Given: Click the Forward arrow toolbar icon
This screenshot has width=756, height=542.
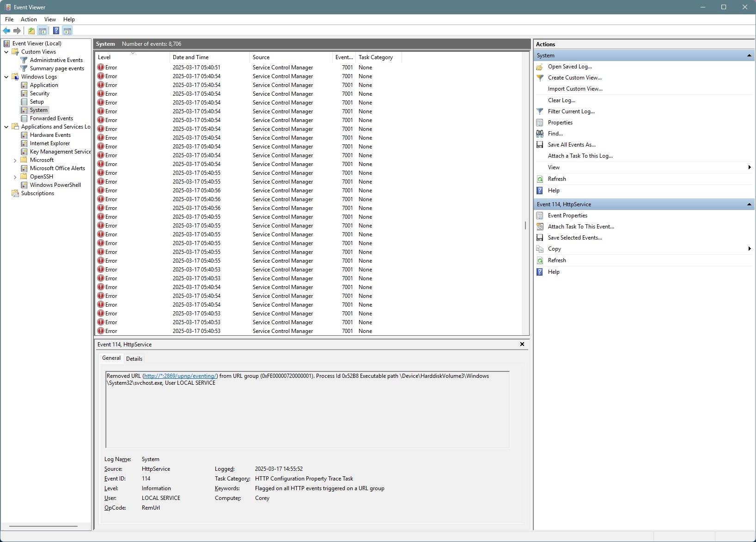Looking at the screenshot, I should [17, 31].
